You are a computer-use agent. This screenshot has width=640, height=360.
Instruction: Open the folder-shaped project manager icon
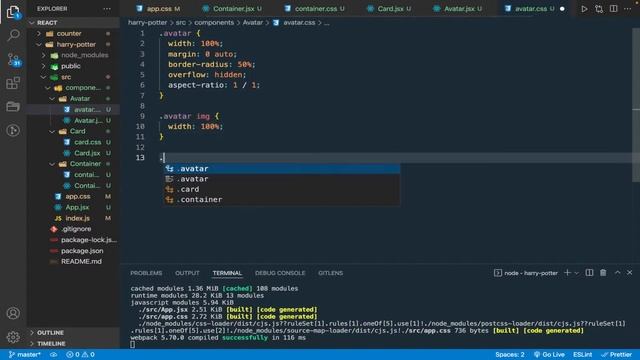click(x=13, y=107)
